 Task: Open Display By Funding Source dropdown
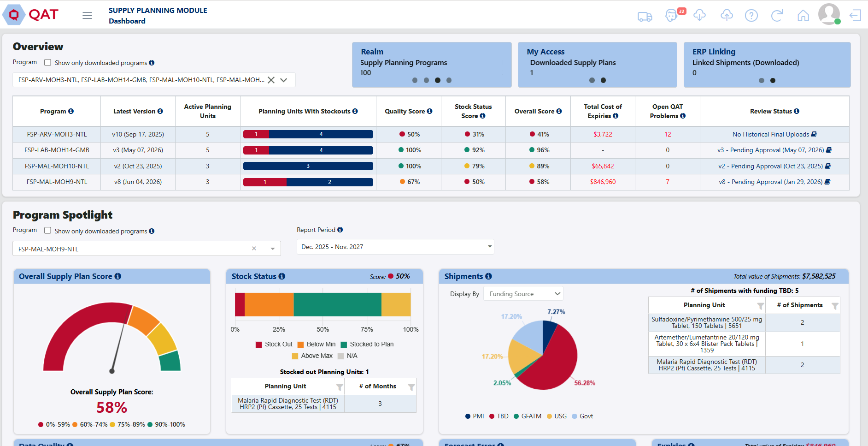coord(523,294)
